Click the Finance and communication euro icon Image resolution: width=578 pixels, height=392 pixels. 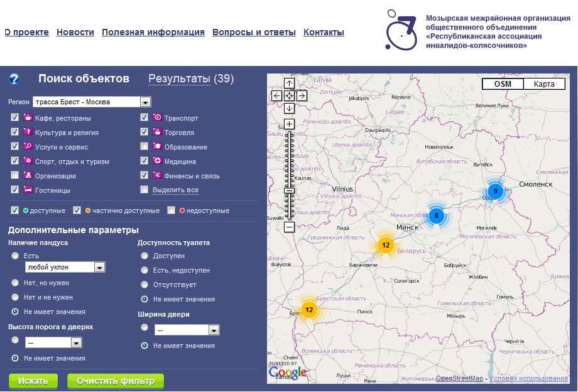coord(158,175)
